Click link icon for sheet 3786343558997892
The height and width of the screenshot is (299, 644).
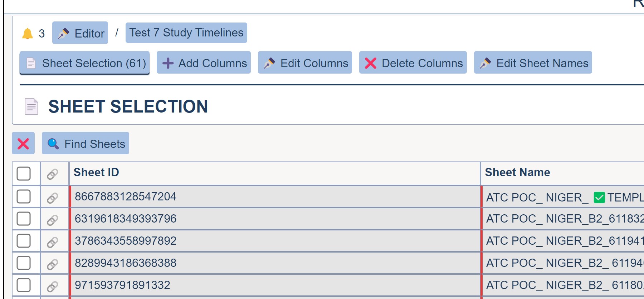[53, 242]
